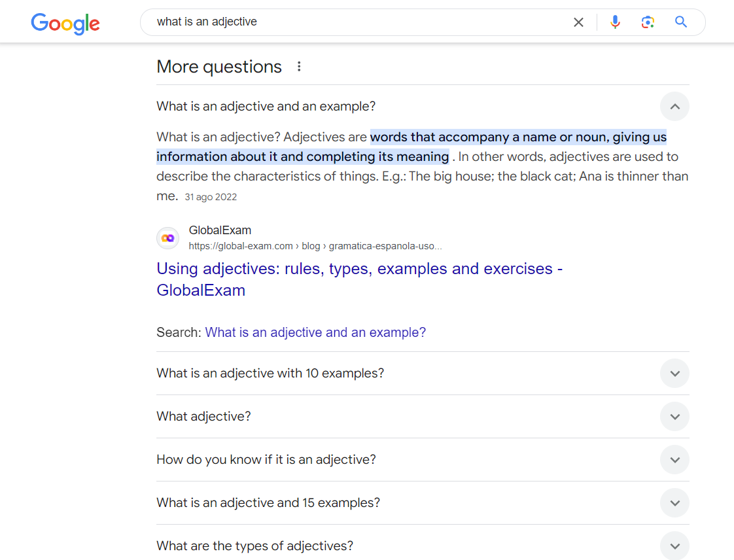Expand 'How do you know if it is an adjective?'
The height and width of the screenshot is (560, 734).
674,459
